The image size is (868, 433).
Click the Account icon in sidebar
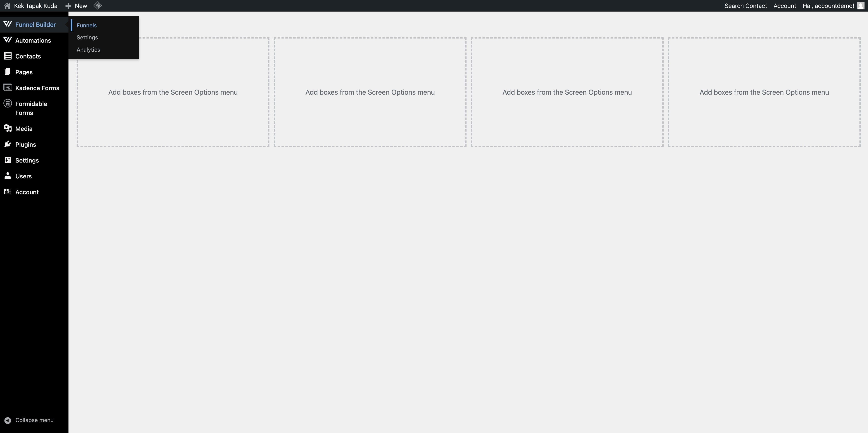point(8,192)
